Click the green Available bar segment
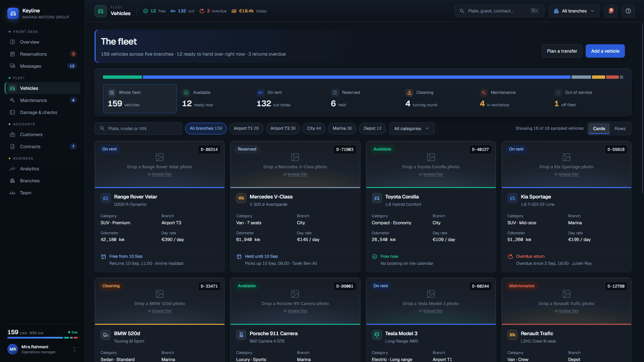The width and height of the screenshot is (644, 362). tap(122, 77)
